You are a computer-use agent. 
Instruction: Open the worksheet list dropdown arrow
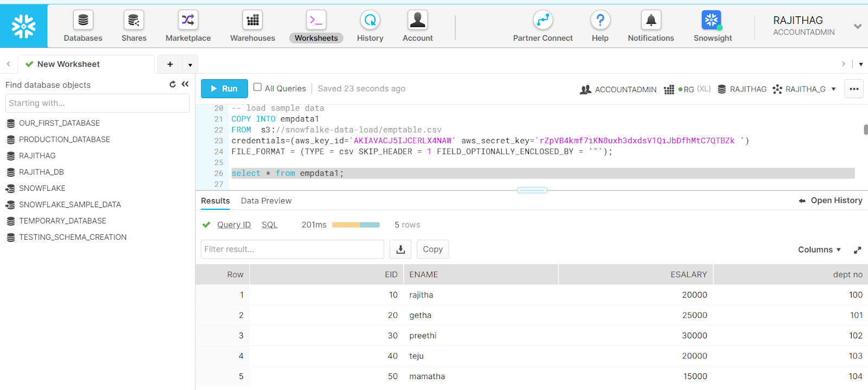pyautogui.click(x=861, y=64)
